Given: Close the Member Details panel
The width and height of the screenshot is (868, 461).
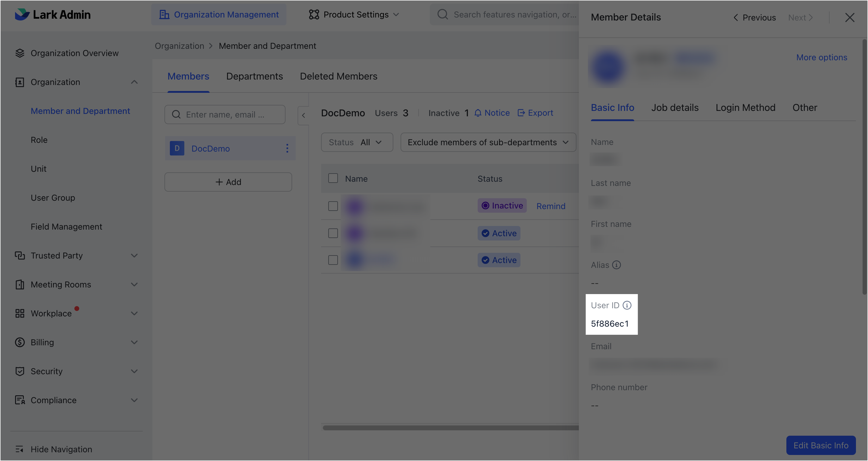Looking at the screenshot, I should pyautogui.click(x=849, y=17).
